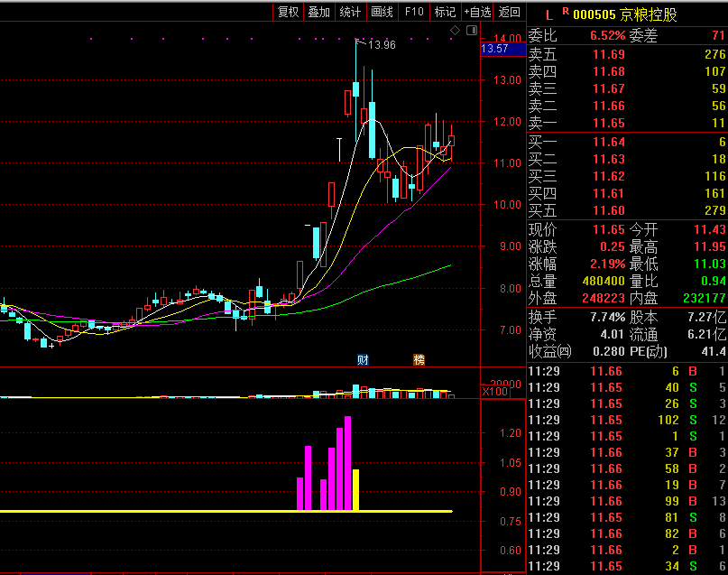
Task: Click the 收益(四) value 0.280
Action: pyautogui.click(x=609, y=352)
